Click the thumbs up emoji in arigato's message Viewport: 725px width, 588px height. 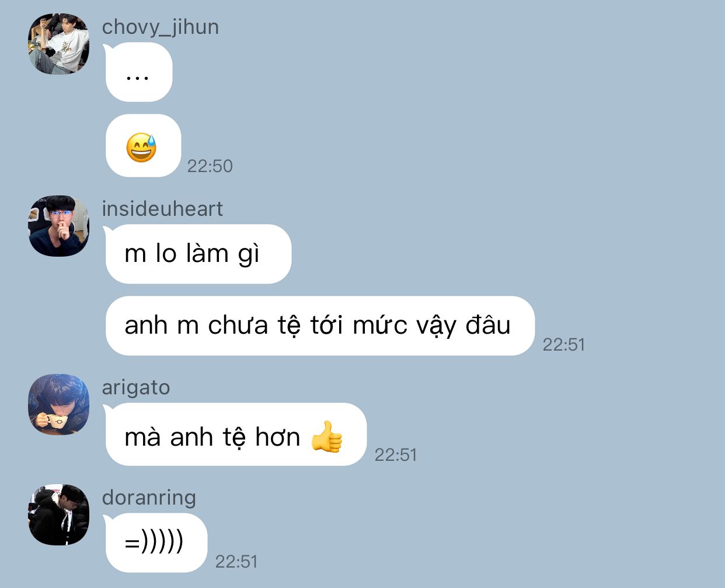[327, 437]
